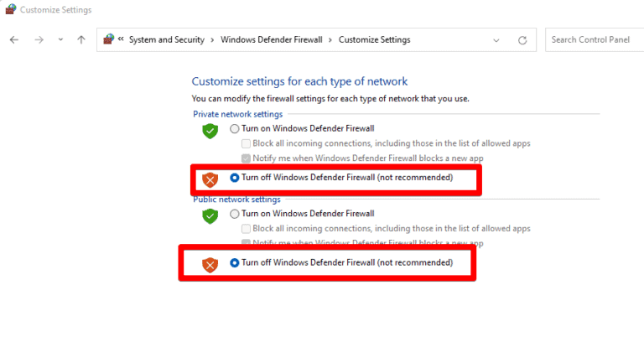Image resolution: width=644 pixels, height=337 pixels.
Task: Click the green shield under Private network settings
Action: 210,131
